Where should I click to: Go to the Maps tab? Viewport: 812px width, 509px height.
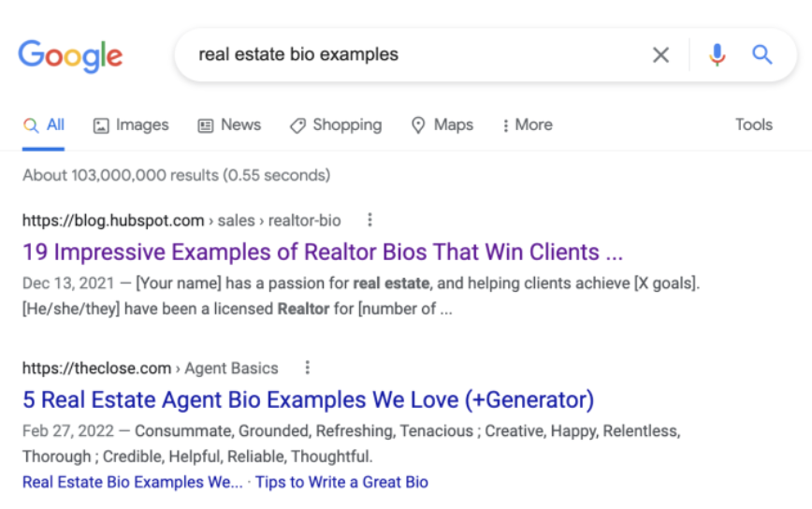pos(442,125)
